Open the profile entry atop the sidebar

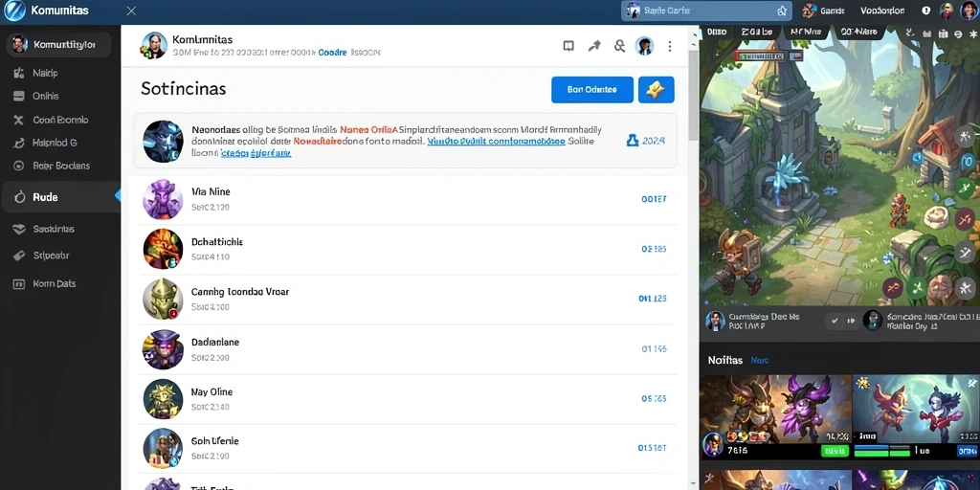coord(58,44)
